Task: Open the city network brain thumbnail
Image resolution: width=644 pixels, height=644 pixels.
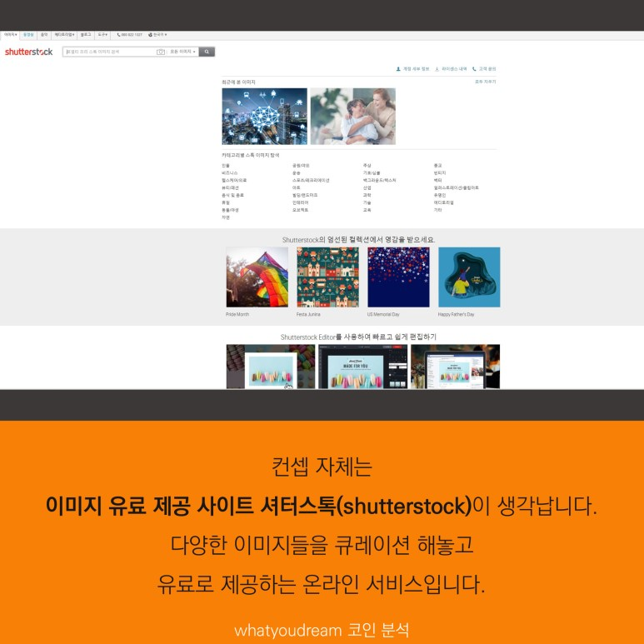Action: point(264,117)
